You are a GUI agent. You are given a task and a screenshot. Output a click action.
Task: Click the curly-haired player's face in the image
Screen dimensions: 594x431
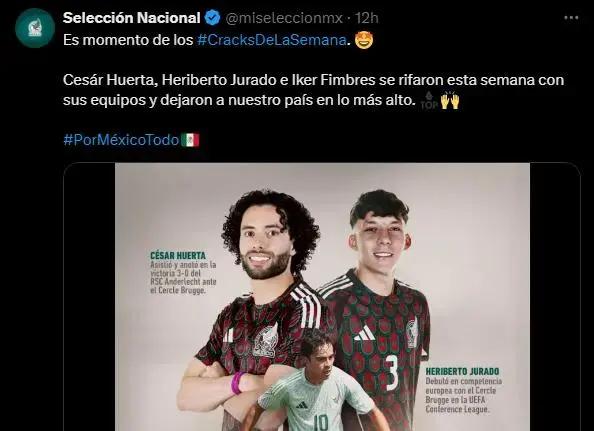(x=266, y=242)
